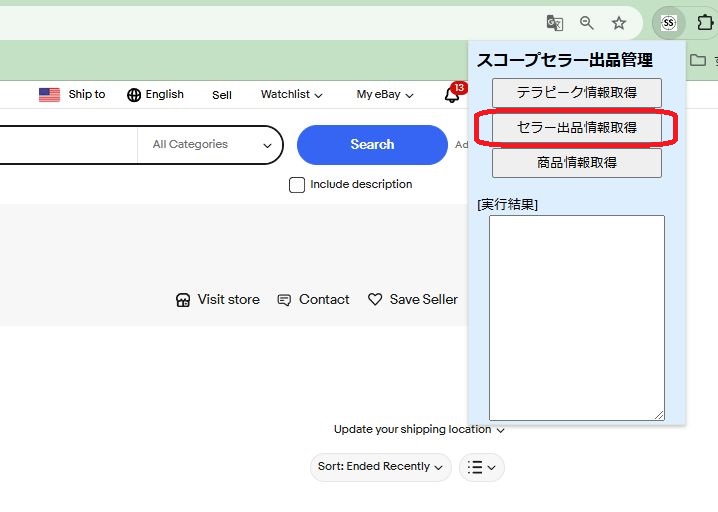Click the Contact link text
The width and height of the screenshot is (718, 512).
(324, 300)
